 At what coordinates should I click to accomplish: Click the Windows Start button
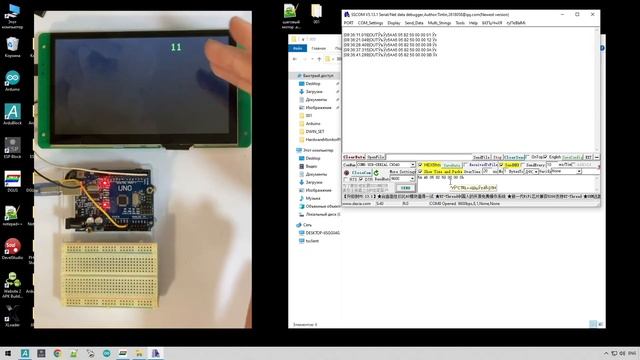click(8, 353)
